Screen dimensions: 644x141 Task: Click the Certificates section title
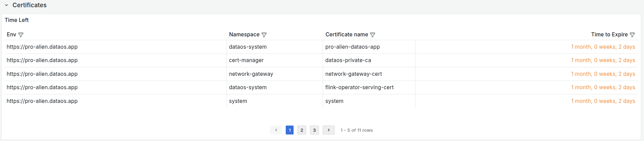tap(29, 5)
